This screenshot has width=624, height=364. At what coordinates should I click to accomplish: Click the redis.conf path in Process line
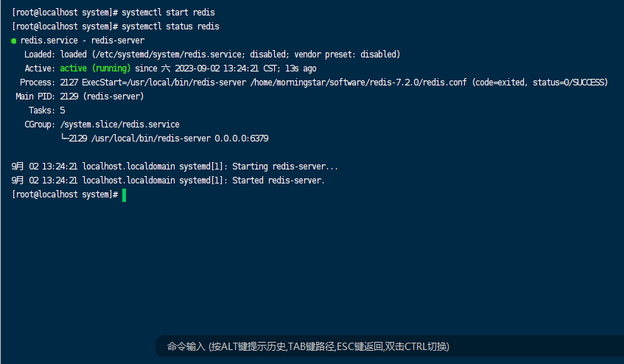[358, 83]
